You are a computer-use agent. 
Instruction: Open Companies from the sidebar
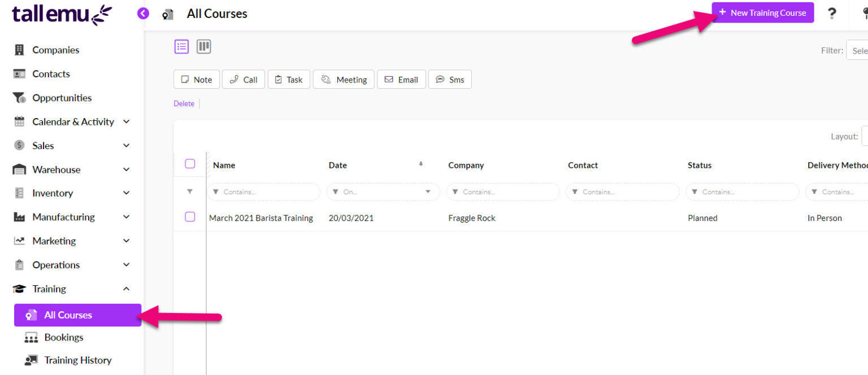coord(55,50)
